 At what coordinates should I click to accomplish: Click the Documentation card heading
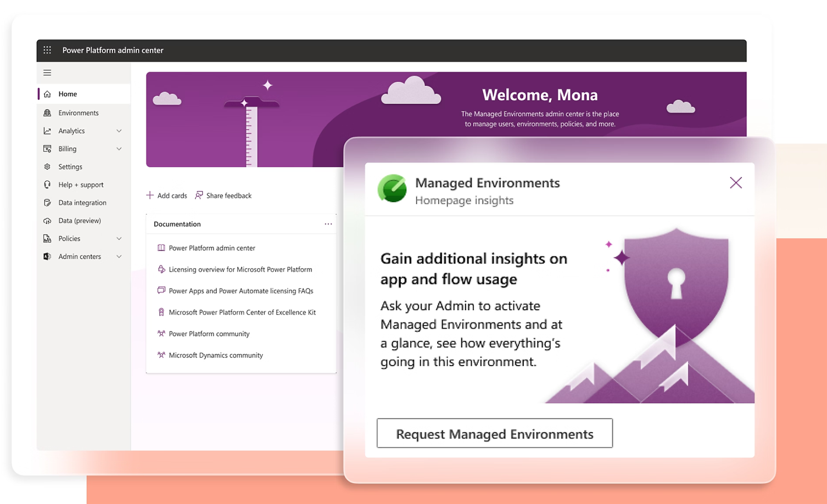click(177, 224)
